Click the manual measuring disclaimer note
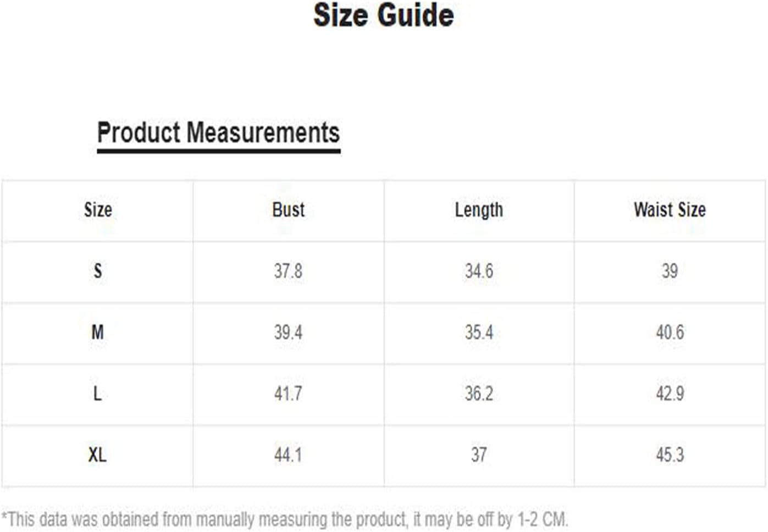The width and height of the screenshot is (768, 532). click(x=285, y=519)
